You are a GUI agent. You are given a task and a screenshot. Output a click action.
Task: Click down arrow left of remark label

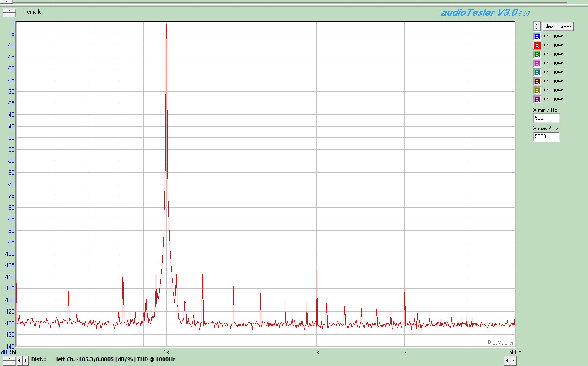9,15
